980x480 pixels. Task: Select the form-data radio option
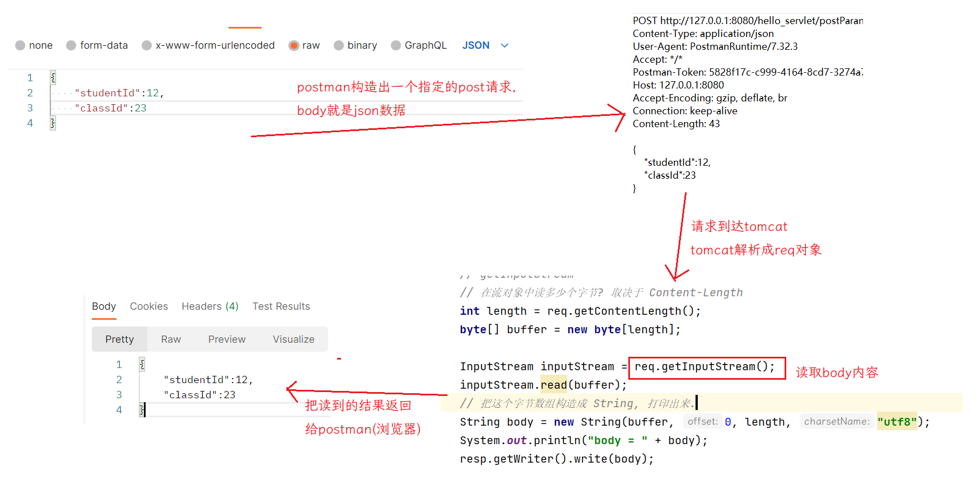pos(71,45)
